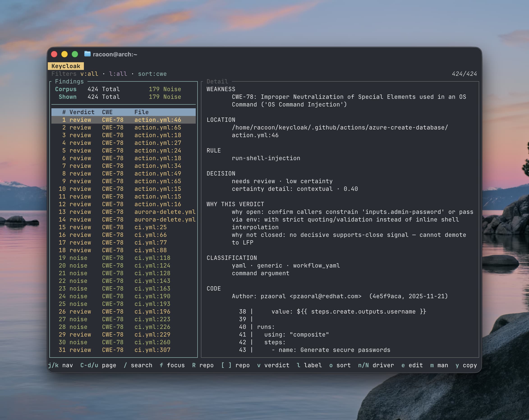The image size is (529, 420).
Task: Click the LOCATION file path
Action: [340, 131]
